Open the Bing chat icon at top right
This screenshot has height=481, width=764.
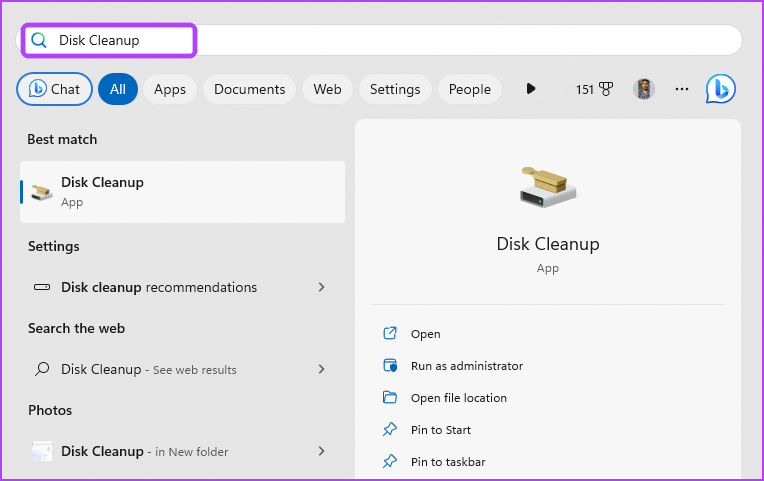pyautogui.click(x=721, y=89)
